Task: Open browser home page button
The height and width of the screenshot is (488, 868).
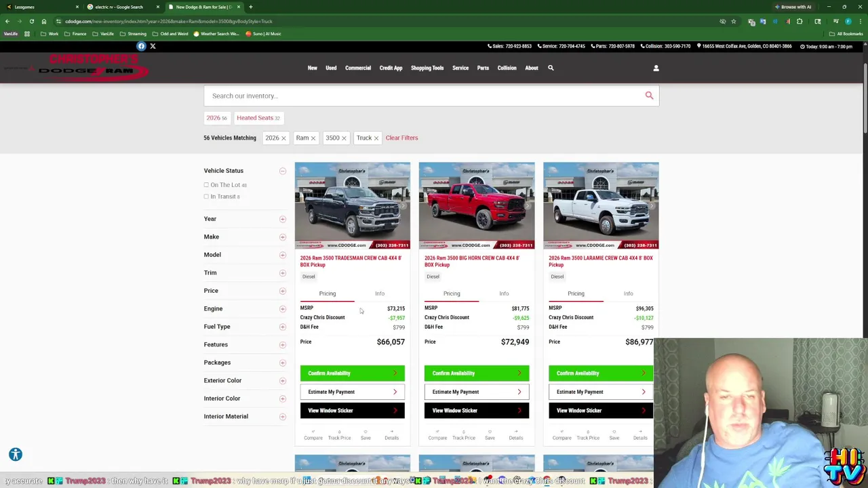Action: [44, 21]
